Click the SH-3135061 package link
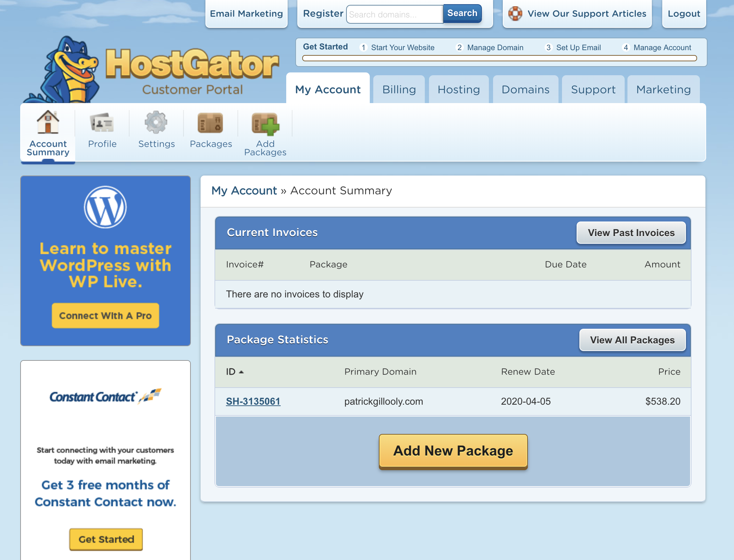The image size is (734, 560). coord(253,402)
